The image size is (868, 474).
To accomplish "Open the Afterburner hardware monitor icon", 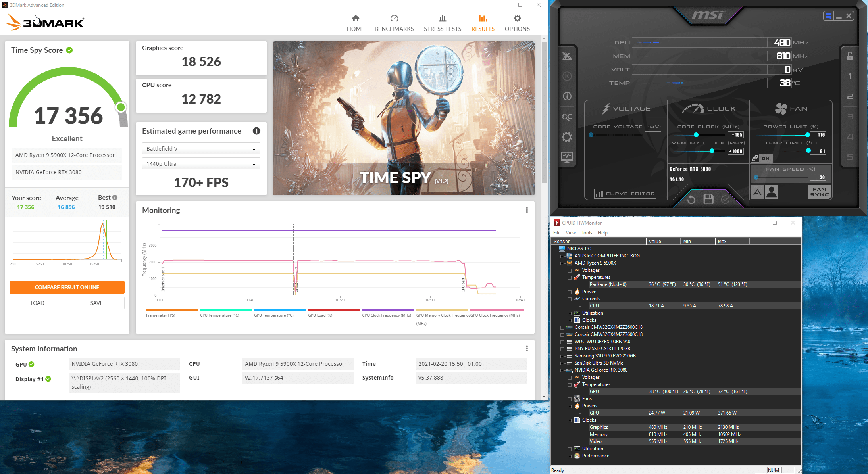I will [x=567, y=157].
